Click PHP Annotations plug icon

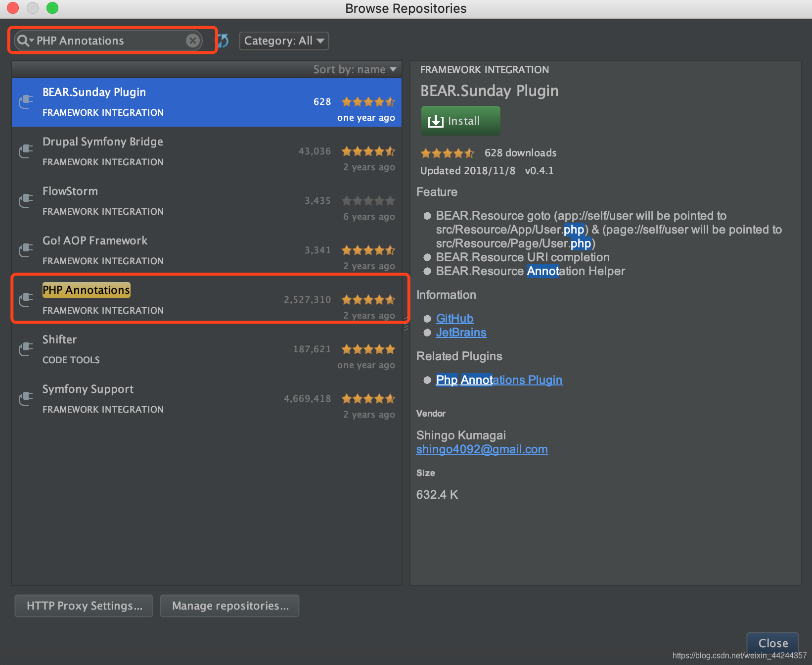(x=26, y=299)
